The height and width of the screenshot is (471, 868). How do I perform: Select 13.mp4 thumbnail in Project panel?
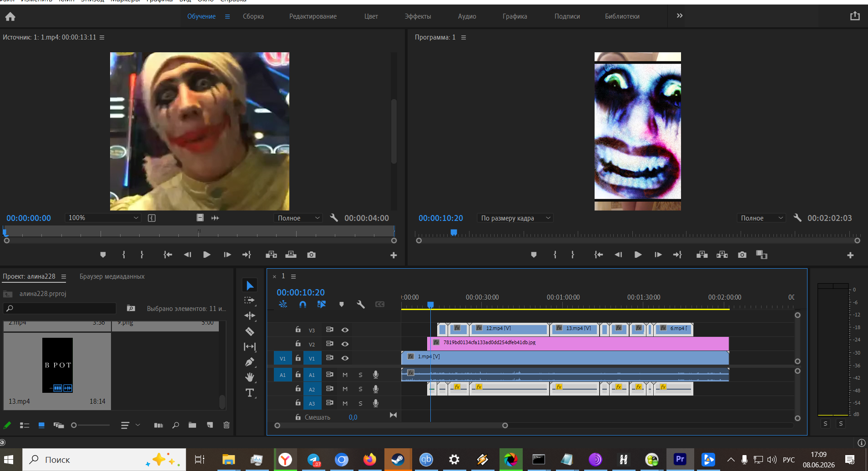pyautogui.click(x=57, y=365)
